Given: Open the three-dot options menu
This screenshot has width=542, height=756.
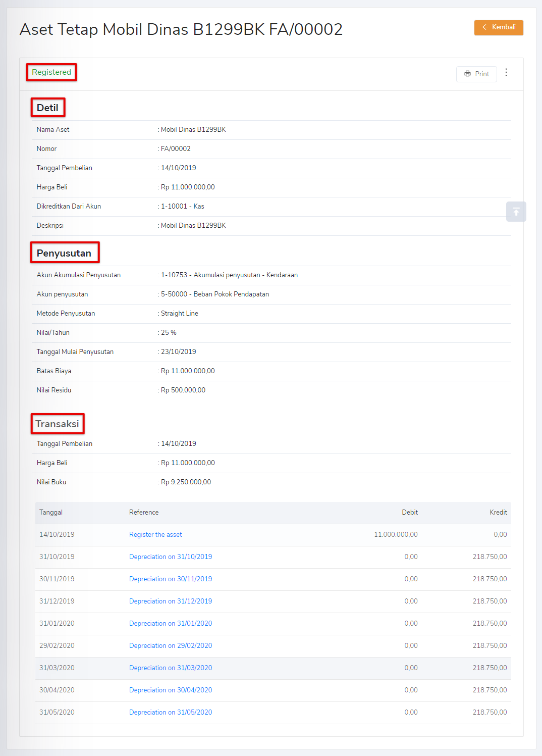Looking at the screenshot, I should pos(506,73).
